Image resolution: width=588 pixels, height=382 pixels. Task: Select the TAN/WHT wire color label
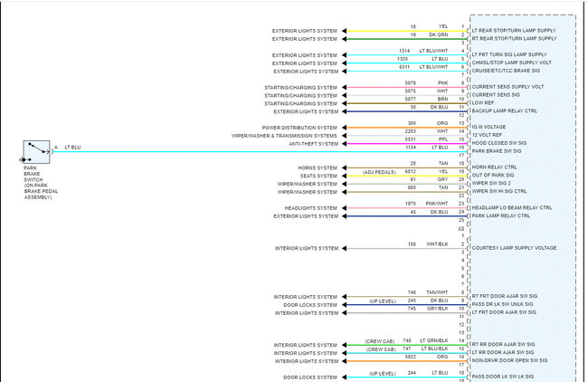[437, 292]
